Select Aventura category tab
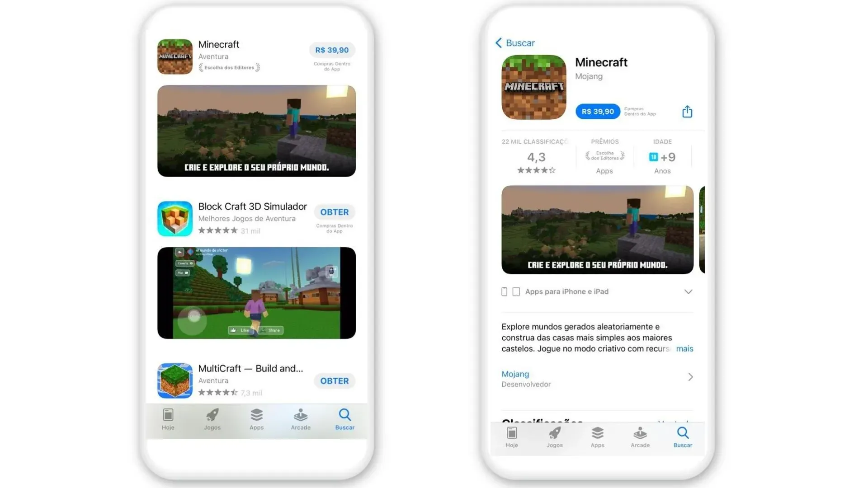 point(213,56)
